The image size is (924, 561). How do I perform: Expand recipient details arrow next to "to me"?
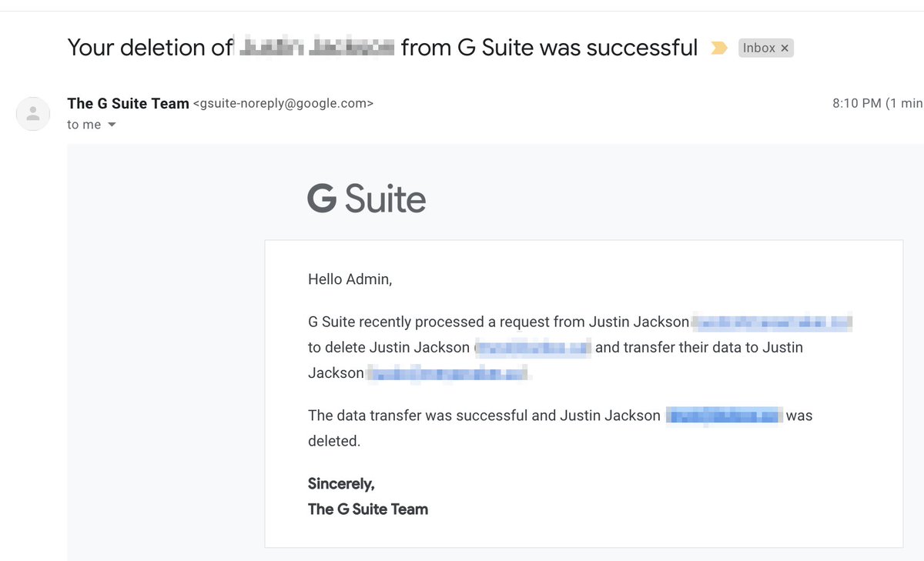(112, 125)
